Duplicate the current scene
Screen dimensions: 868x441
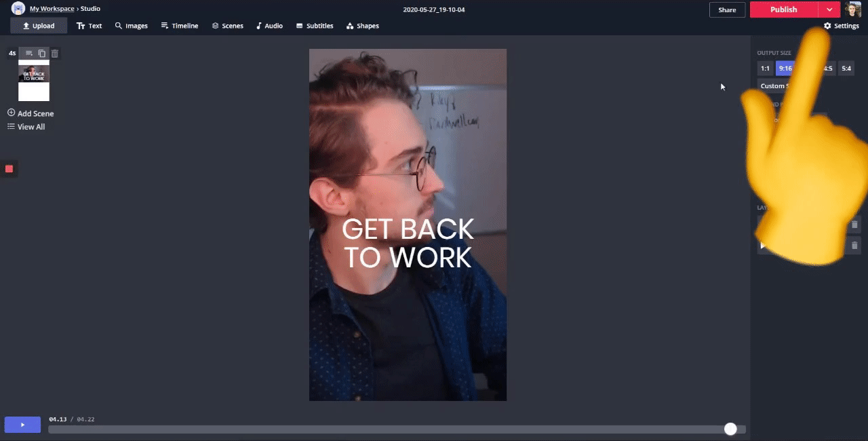[x=42, y=54]
